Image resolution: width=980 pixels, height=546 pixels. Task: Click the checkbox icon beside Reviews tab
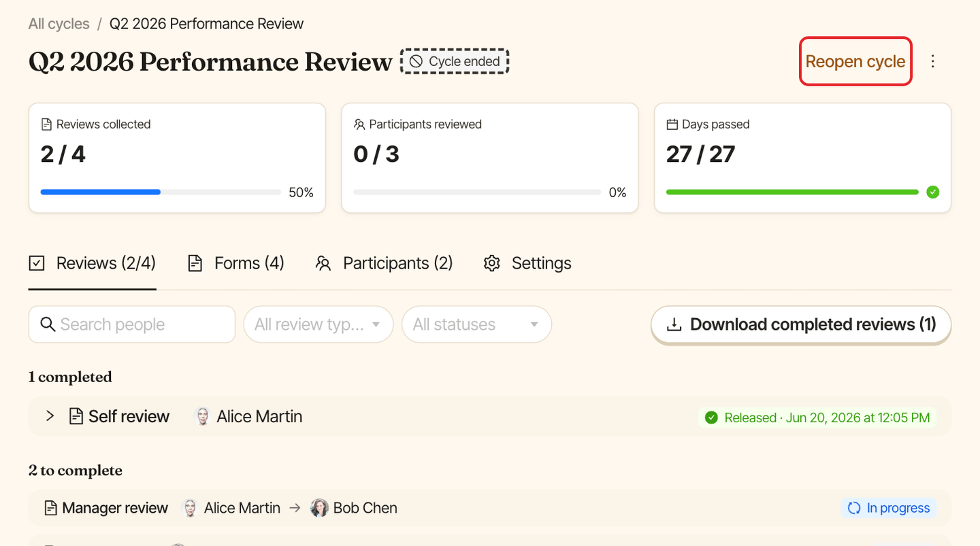point(37,263)
